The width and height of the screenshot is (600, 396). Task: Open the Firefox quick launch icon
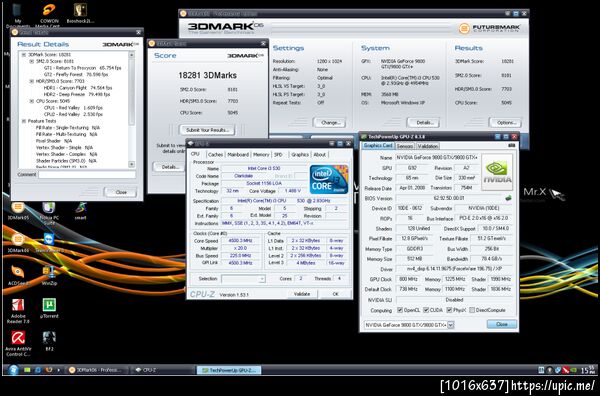pyautogui.click(x=48, y=370)
